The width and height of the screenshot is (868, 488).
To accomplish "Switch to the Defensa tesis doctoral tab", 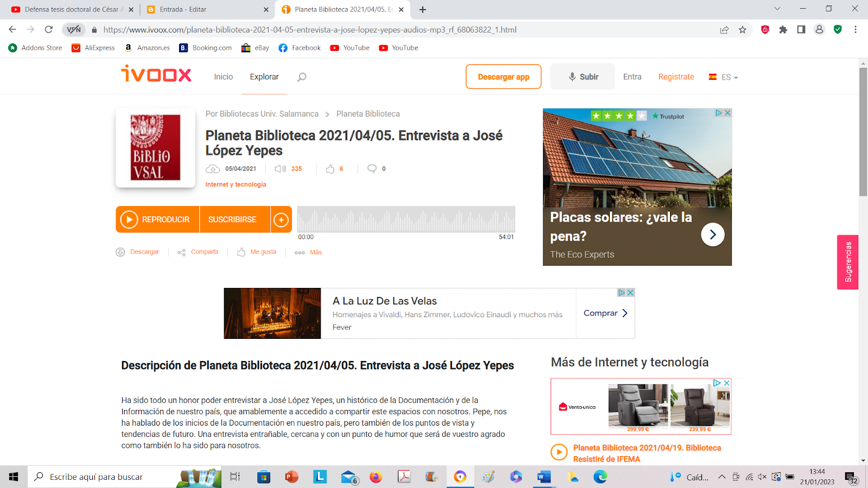I will pyautogui.click(x=71, y=9).
